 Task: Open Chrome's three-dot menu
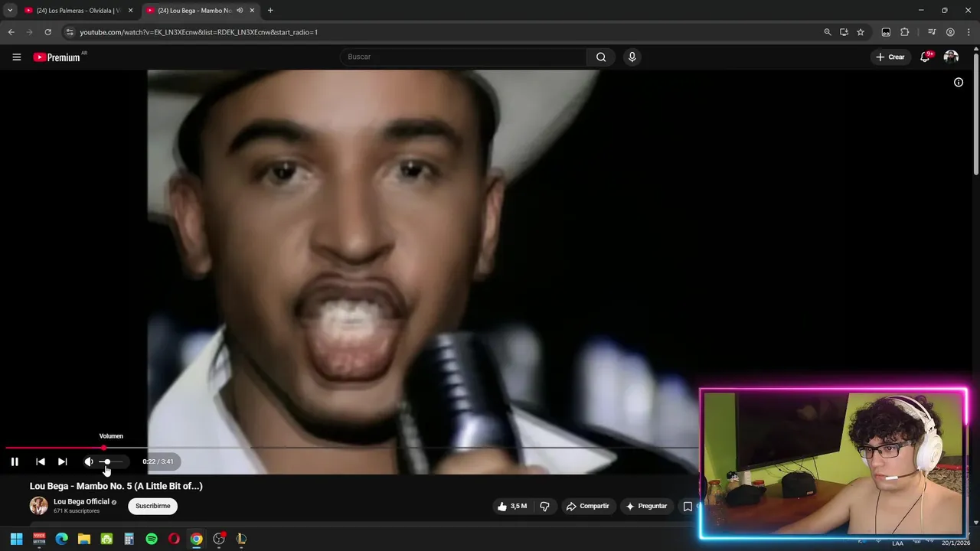pos(969,32)
